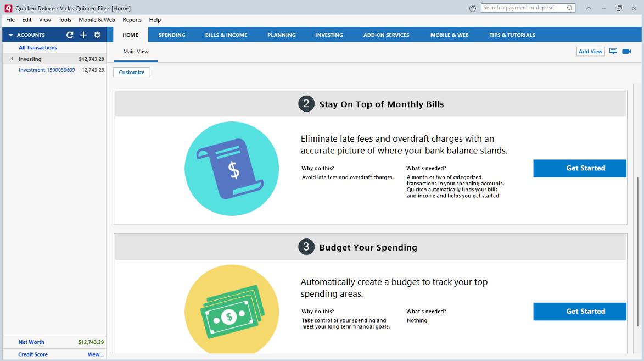Open the Tools menu
Image resolution: width=644 pixels, height=361 pixels.
[x=65, y=20]
